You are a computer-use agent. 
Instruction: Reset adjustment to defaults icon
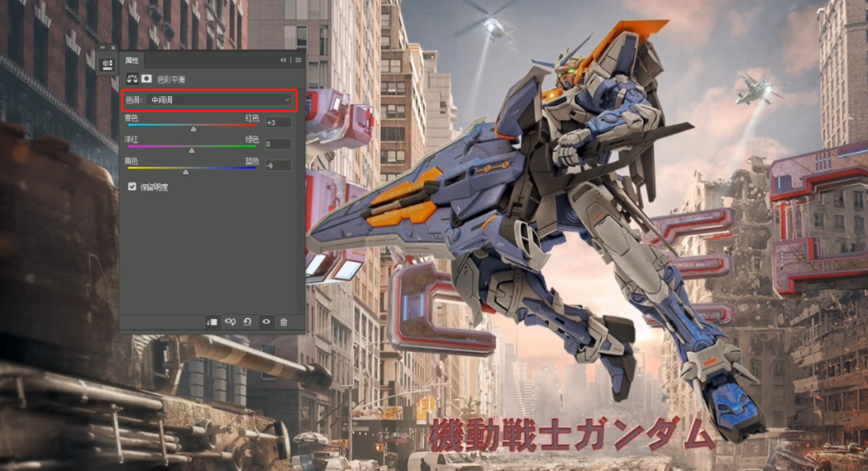coord(248,322)
